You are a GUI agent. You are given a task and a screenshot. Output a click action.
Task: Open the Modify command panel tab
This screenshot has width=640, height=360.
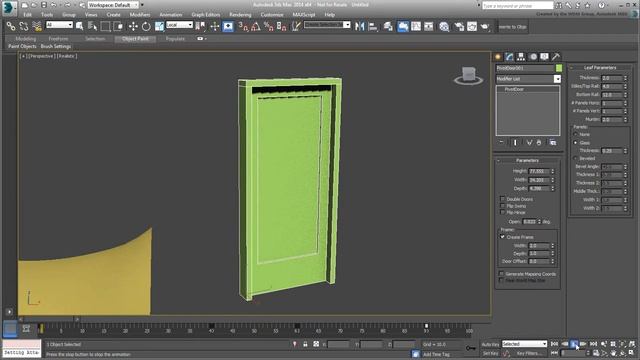click(509, 57)
